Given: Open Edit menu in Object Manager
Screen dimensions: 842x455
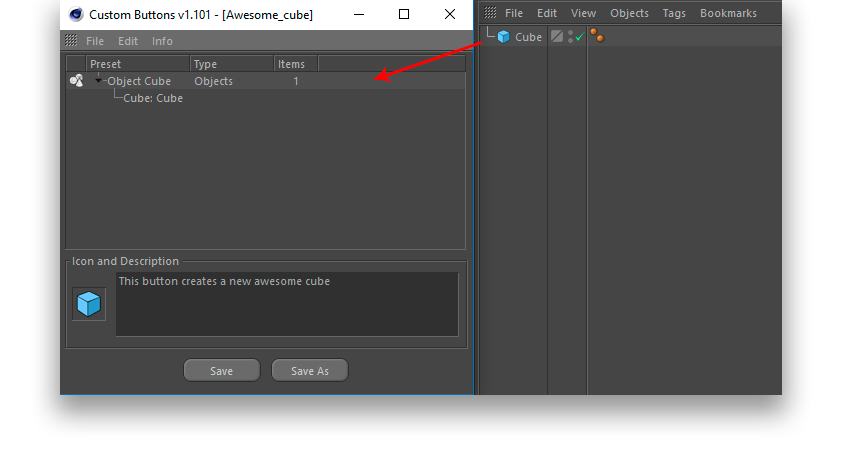Looking at the screenshot, I should [547, 13].
